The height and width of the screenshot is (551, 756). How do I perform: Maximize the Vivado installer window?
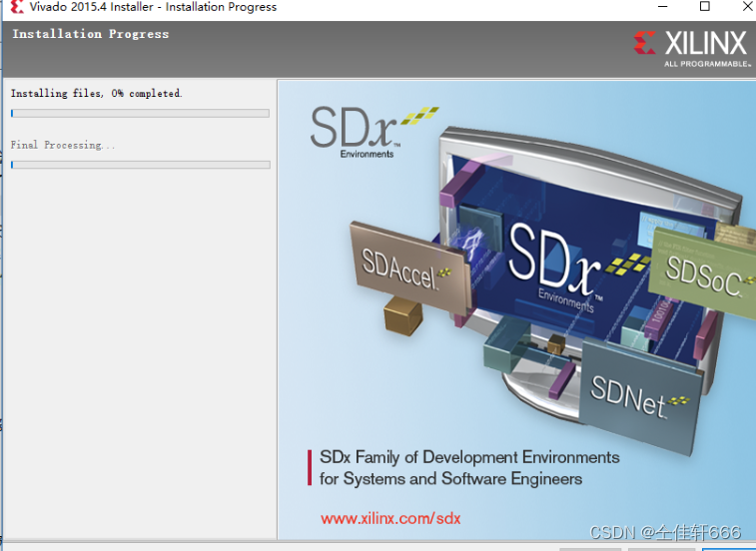point(704,7)
